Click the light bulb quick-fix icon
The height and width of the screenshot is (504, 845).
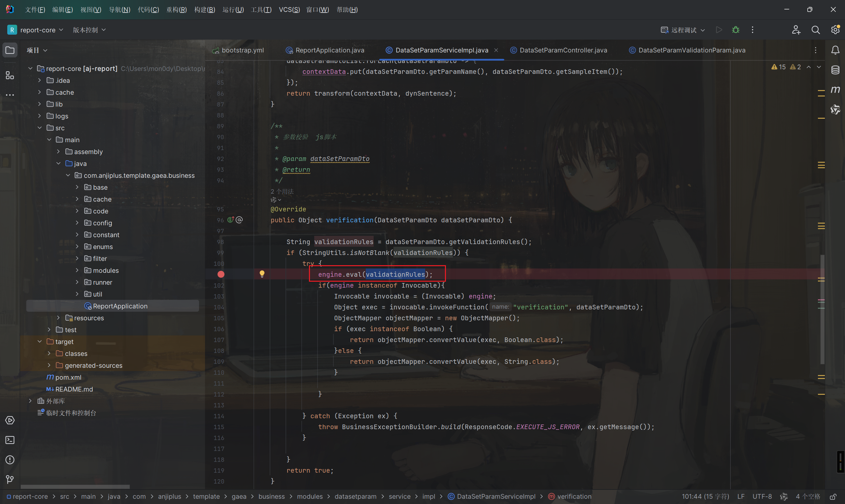coord(262,274)
